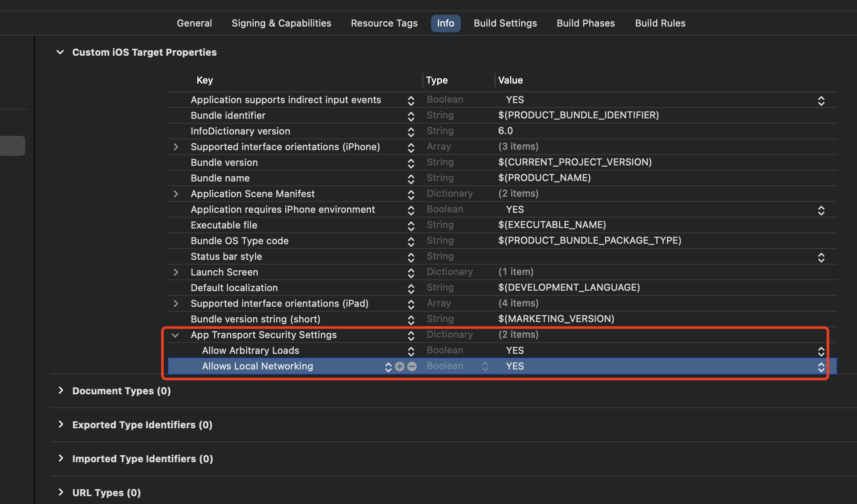Open value popup for Allows Local Networking
Screen dimensions: 857x504
click(821, 366)
